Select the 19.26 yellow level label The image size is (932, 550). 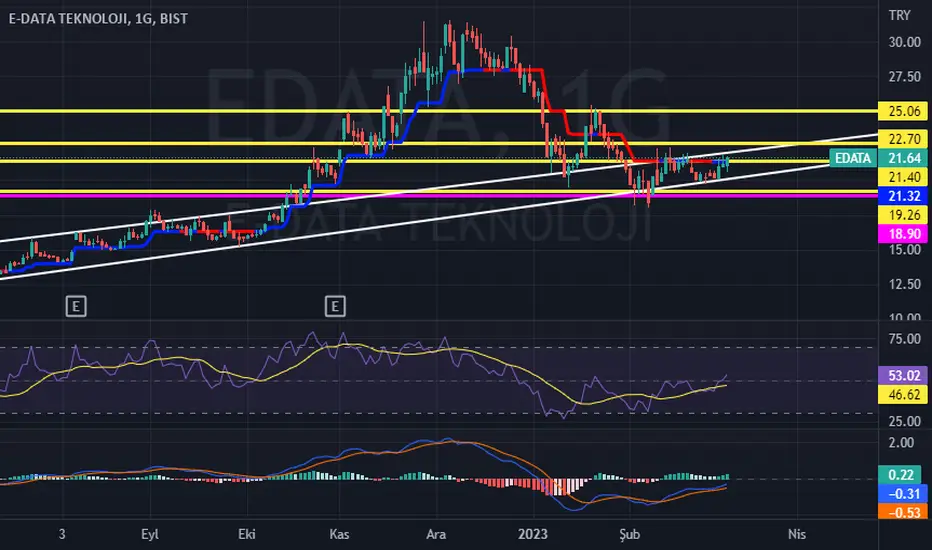point(903,215)
